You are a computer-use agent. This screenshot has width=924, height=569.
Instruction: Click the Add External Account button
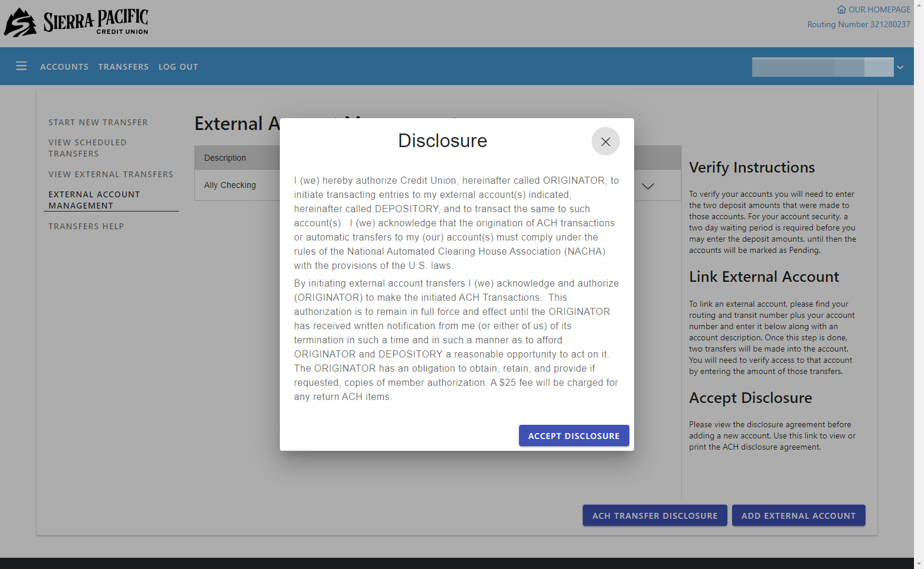click(799, 515)
